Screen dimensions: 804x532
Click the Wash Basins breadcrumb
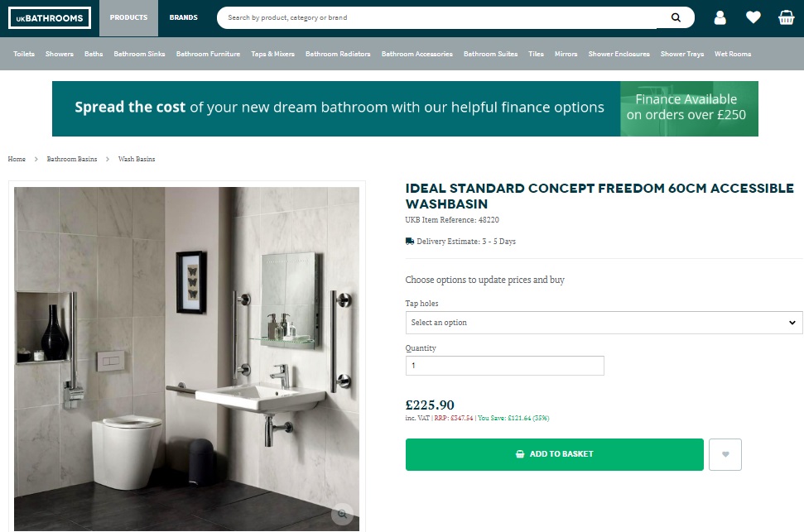137,160
